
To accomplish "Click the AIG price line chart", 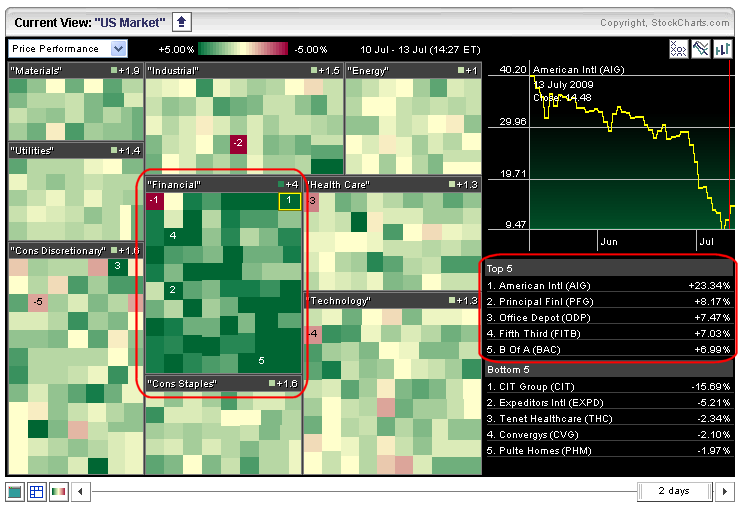I will click(632, 151).
